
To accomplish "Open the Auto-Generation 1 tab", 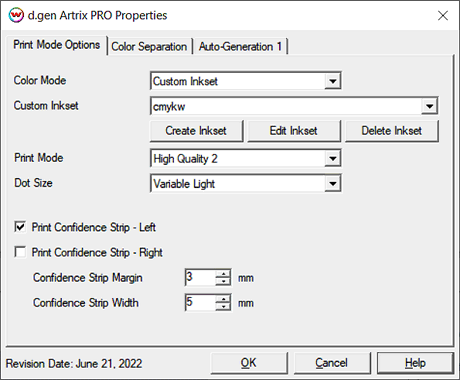I will 240,46.
